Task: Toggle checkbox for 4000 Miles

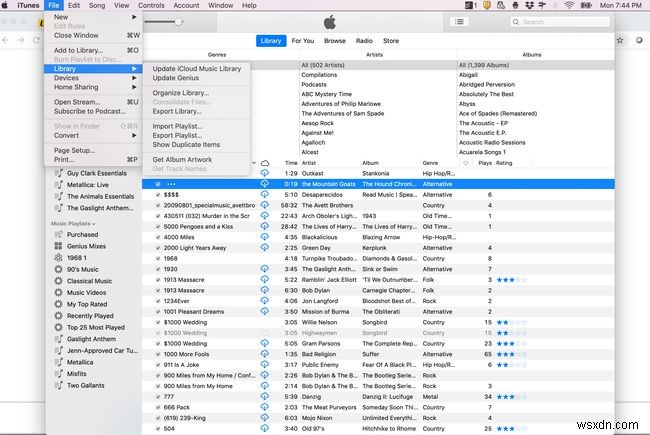Action: [x=158, y=237]
